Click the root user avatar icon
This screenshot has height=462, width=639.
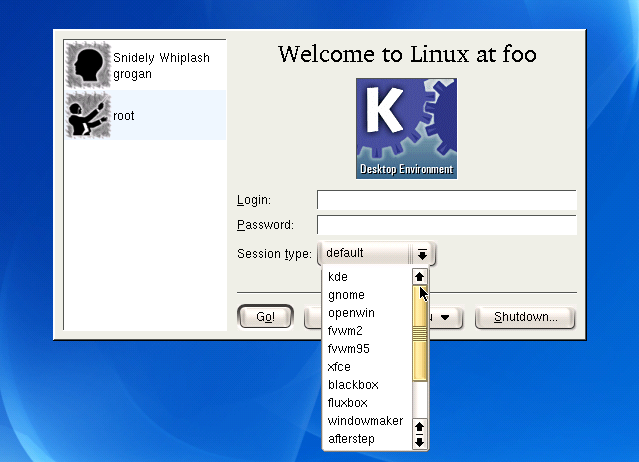(88, 116)
